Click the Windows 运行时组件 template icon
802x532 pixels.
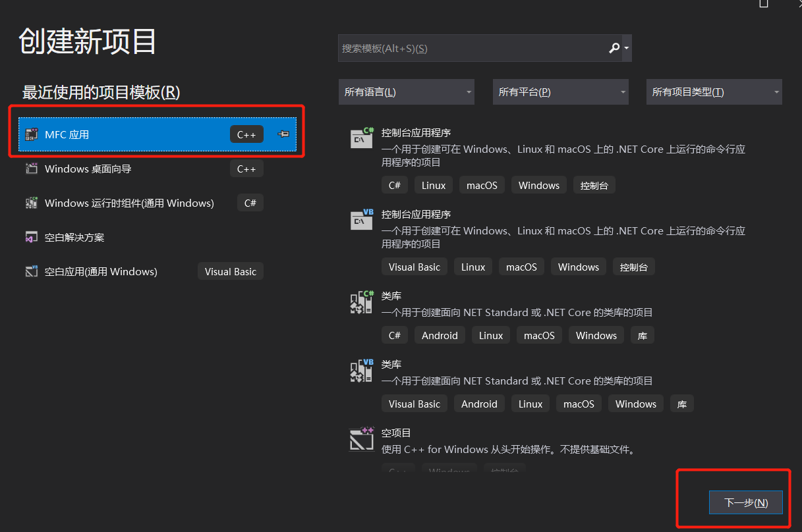32,203
